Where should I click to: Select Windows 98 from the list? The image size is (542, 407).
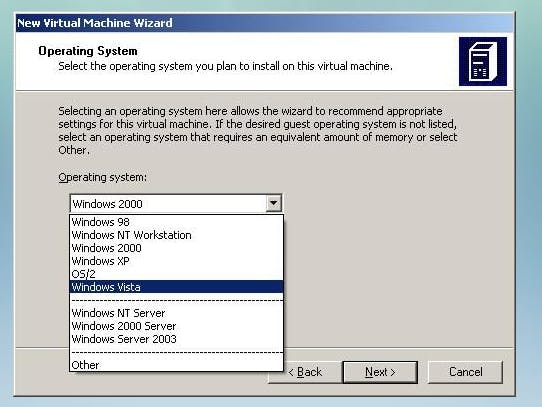[x=176, y=222]
